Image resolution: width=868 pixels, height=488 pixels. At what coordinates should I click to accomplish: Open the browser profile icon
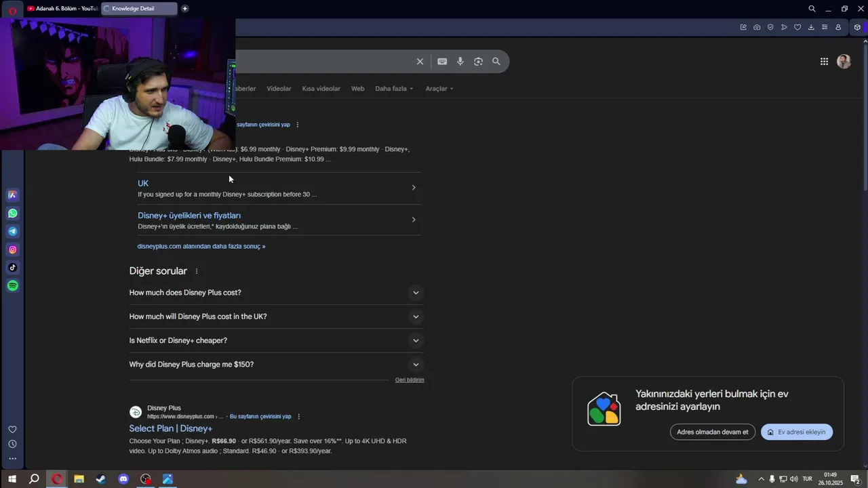point(838,27)
